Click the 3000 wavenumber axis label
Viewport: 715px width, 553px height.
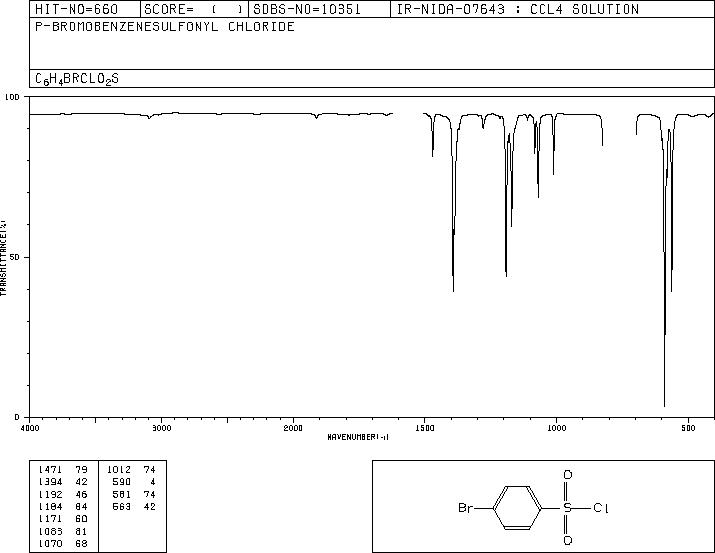(161, 428)
